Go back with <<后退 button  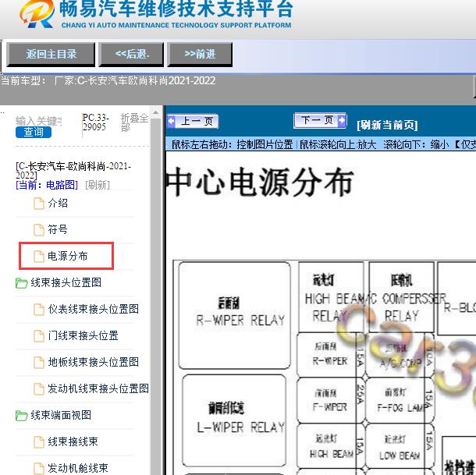(x=131, y=55)
